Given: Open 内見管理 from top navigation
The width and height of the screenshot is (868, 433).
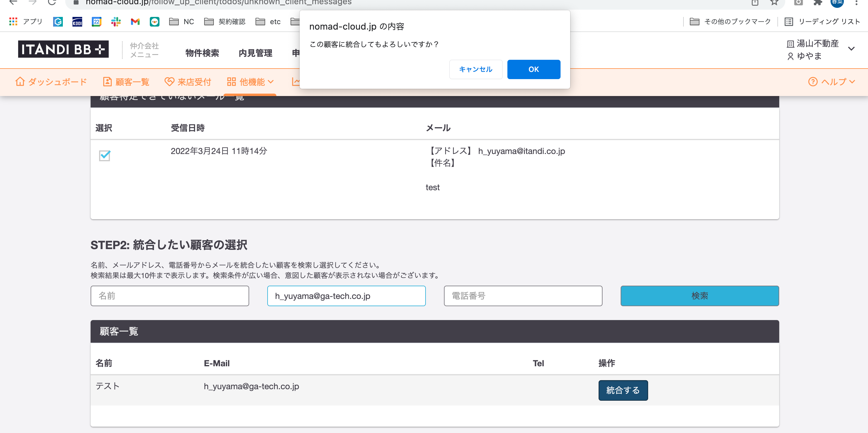Looking at the screenshot, I should click(256, 53).
